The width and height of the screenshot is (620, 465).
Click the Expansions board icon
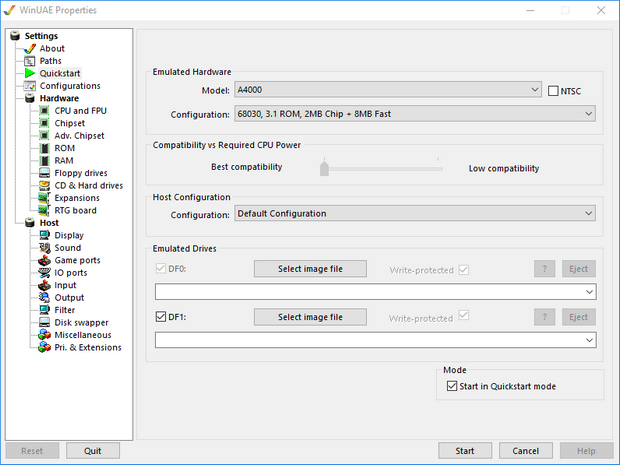click(44, 198)
